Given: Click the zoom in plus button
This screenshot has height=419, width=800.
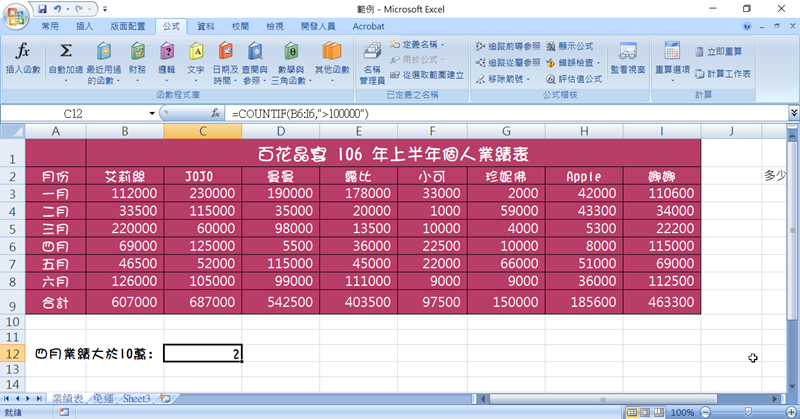Looking at the screenshot, I should tap(791, 412).
